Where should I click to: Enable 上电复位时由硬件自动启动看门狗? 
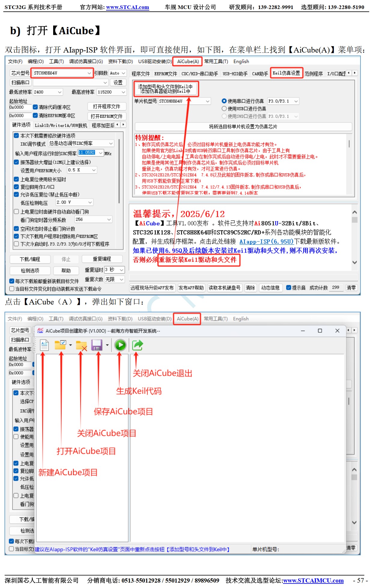click(17, 212)
